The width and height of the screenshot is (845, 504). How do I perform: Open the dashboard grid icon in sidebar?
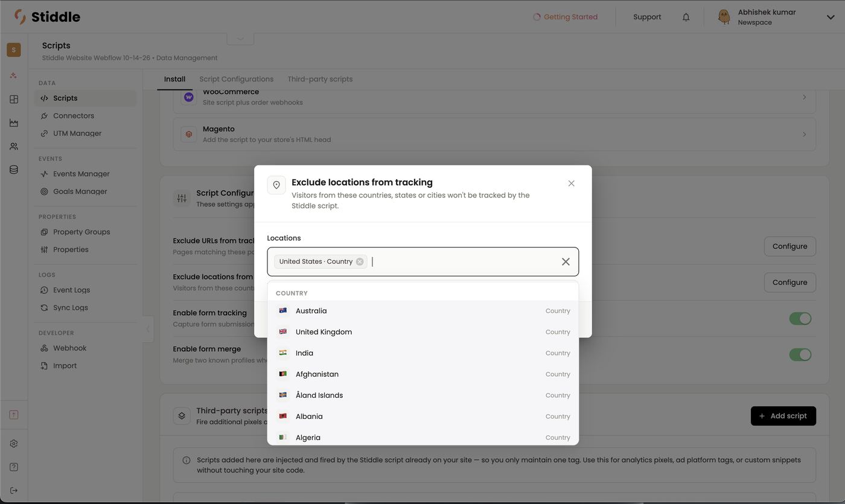(14, 99)
